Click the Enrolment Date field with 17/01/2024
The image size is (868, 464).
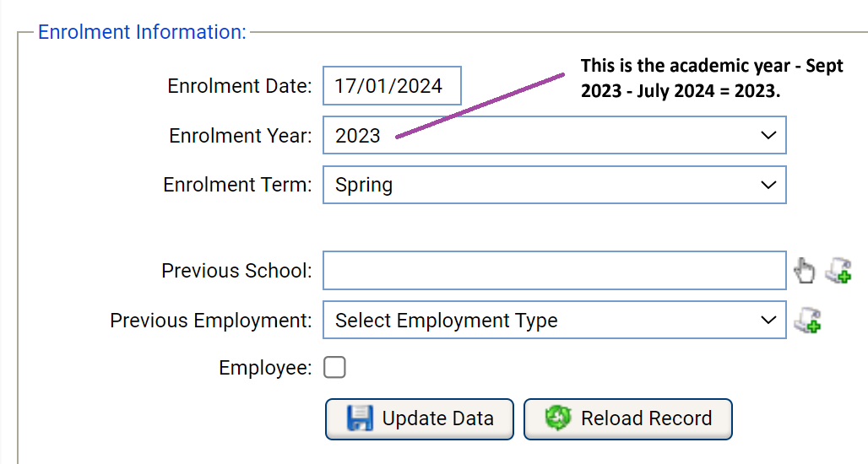tap(392, 86)
